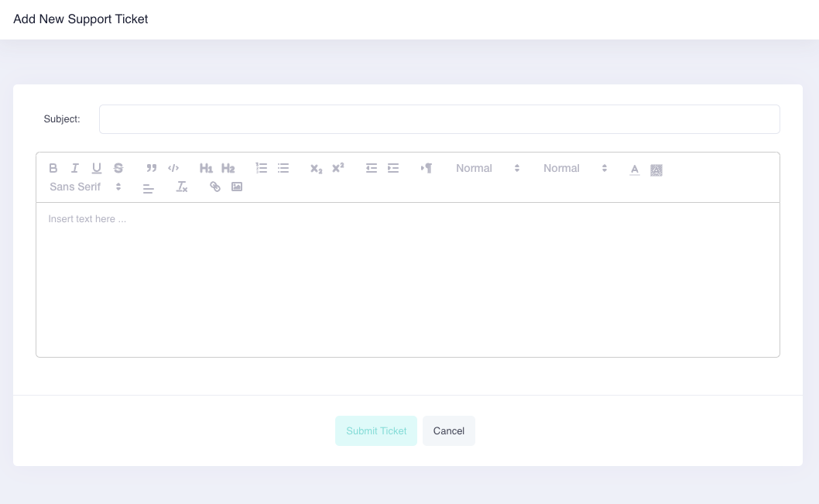
Task: Apply superscript formatting
Action: (x=337, y=168)
